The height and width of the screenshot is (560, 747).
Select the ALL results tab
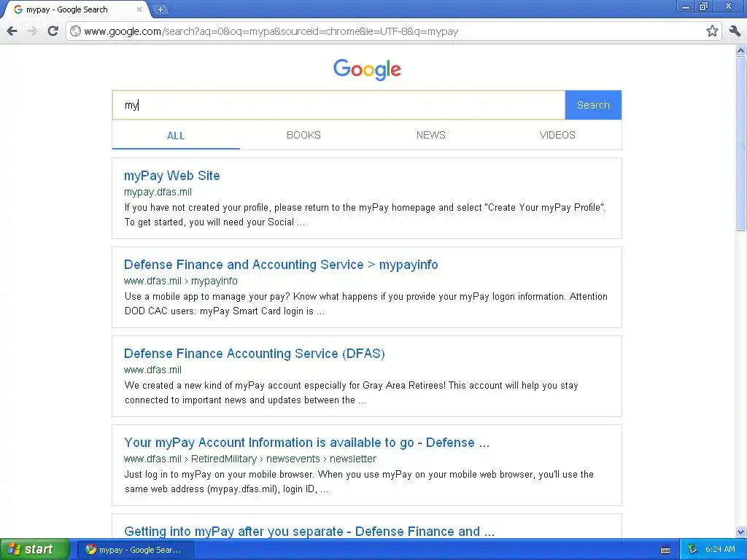[x=176, y=136]
